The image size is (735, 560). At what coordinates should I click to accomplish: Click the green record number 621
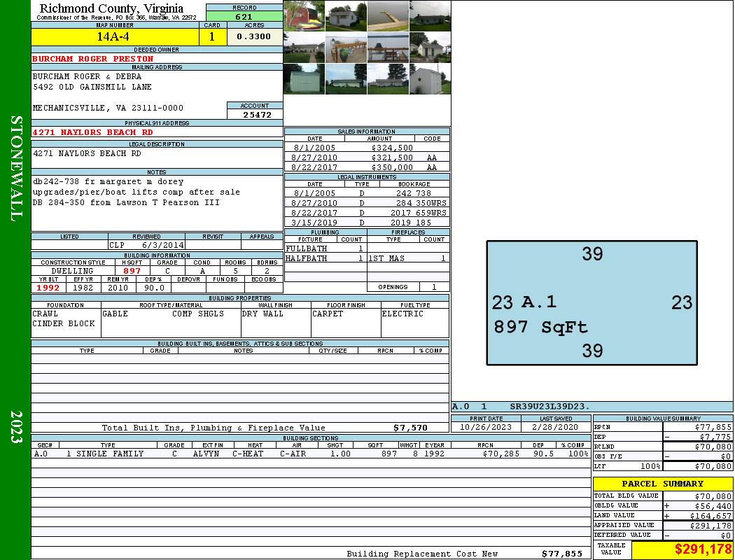pyautogui.click(x=244, y=17)
